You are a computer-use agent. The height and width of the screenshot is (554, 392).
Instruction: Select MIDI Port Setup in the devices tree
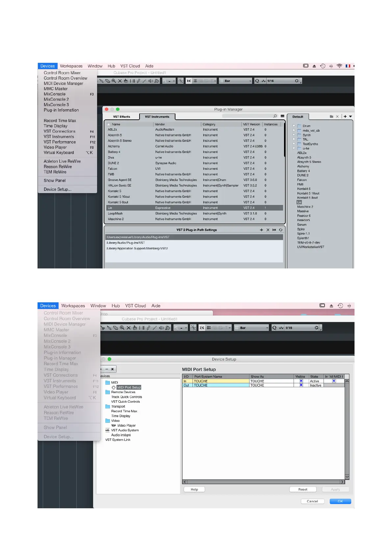(129, 387)
